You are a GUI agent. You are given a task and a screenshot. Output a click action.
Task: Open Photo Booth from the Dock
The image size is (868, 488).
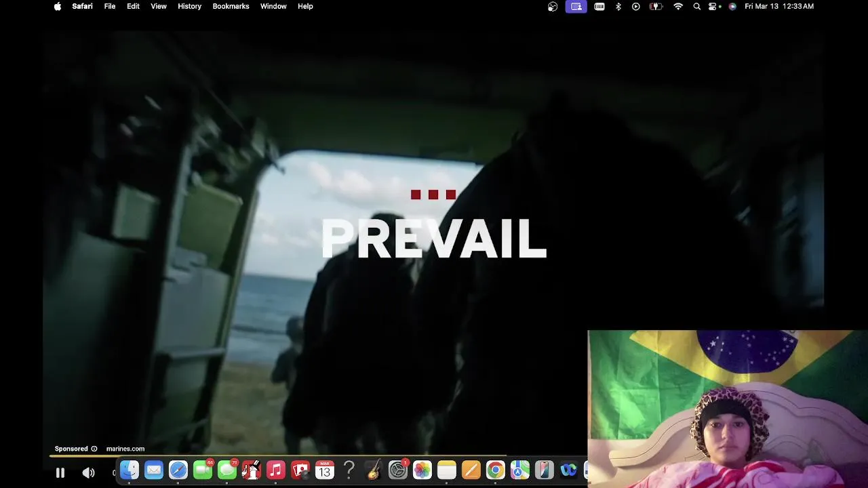(300, 470)
